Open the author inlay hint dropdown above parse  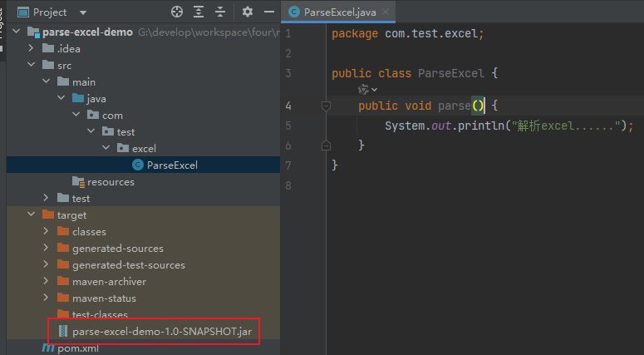(x=367, y=89)
